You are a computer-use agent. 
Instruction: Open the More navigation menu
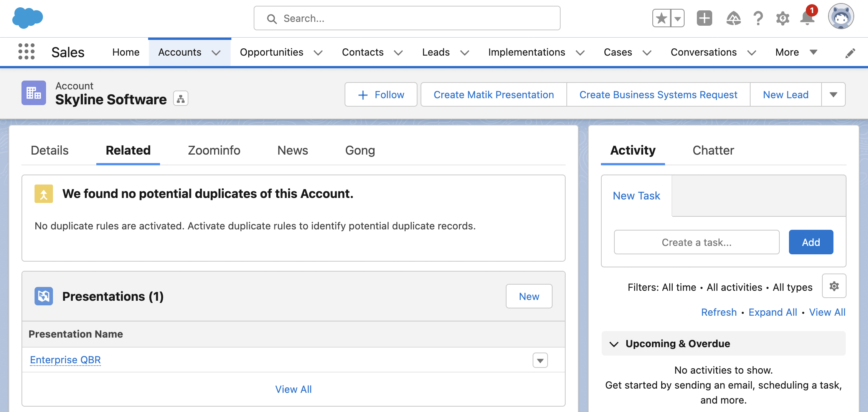[x=796, y=52]
